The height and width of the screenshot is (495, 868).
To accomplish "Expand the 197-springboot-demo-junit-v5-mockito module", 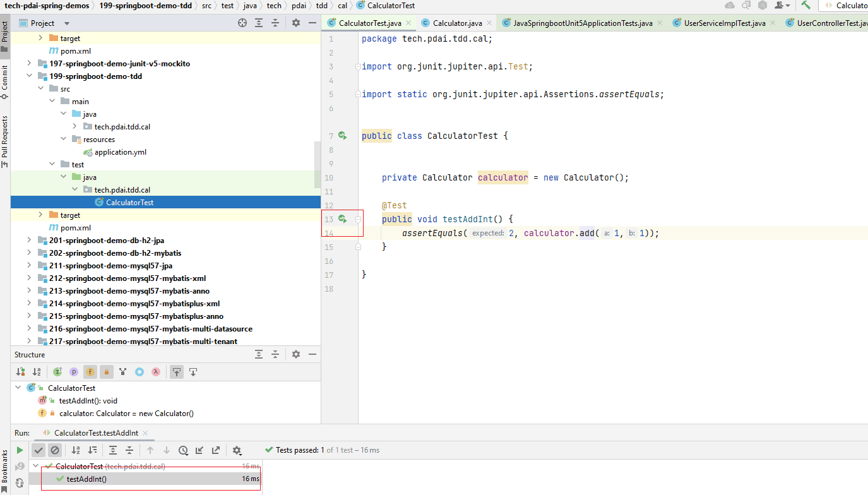I will coord(29,64).
